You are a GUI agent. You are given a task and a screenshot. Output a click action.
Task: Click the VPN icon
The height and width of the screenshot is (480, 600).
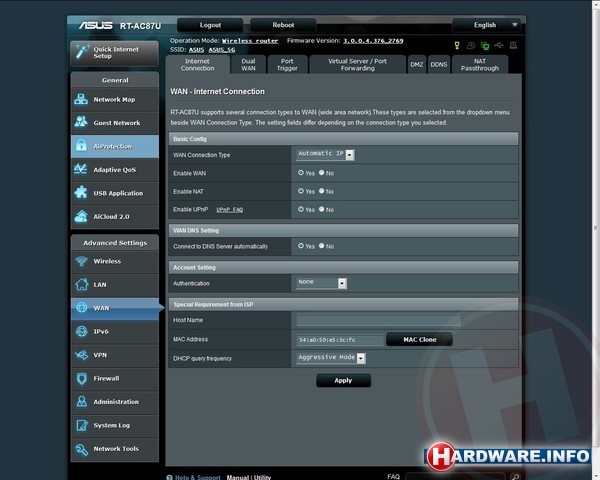(81, 355)
